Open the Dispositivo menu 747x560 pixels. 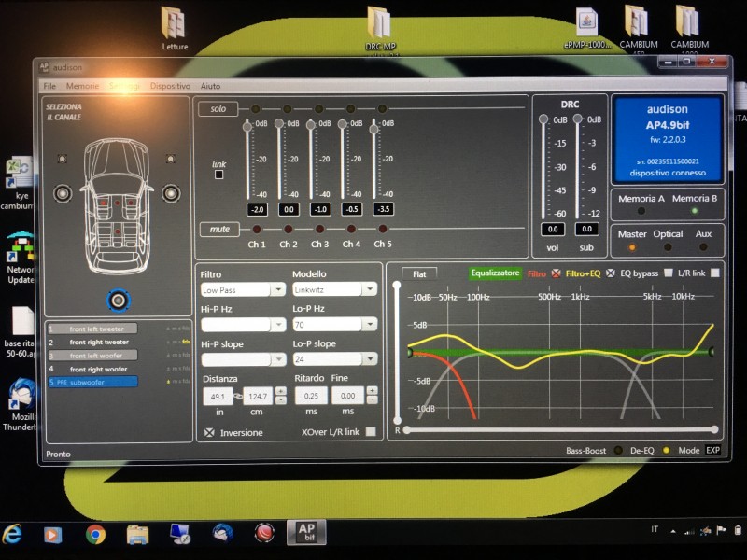pos(170,86)
